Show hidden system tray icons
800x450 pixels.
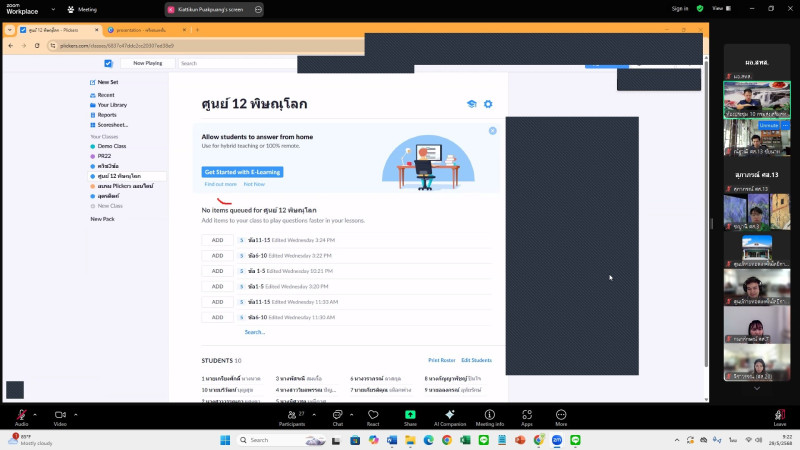pos(677,440)
